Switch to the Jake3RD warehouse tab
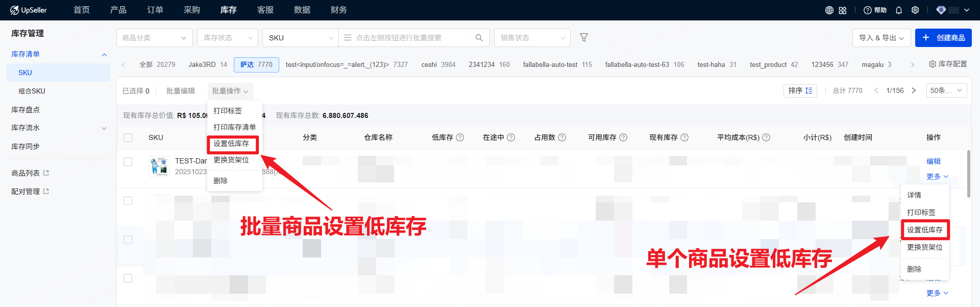980x307 pixels. click(x=207, y=65)
